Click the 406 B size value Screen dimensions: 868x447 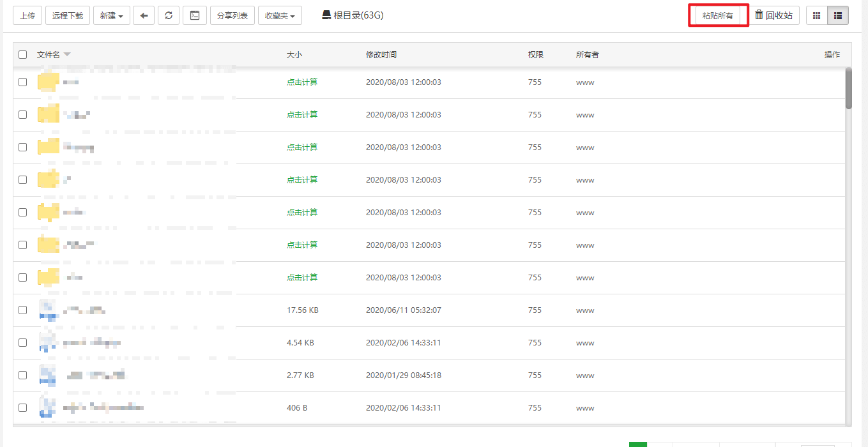(x=297, y=408)
